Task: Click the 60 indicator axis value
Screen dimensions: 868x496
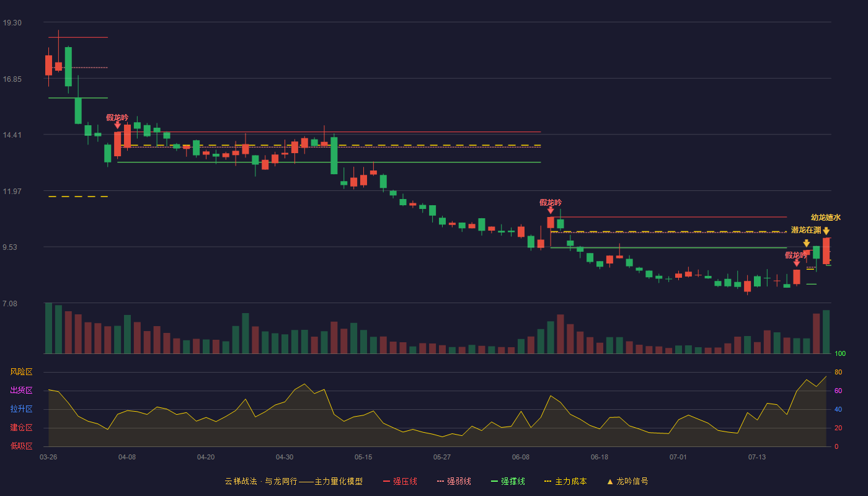Action: (x=838, y=391)
